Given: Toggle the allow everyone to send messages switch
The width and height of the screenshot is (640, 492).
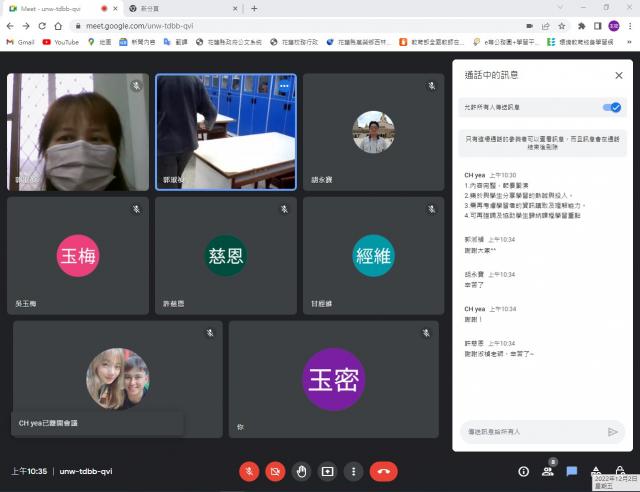Looking at the screenshot, I should pos(611,107).
